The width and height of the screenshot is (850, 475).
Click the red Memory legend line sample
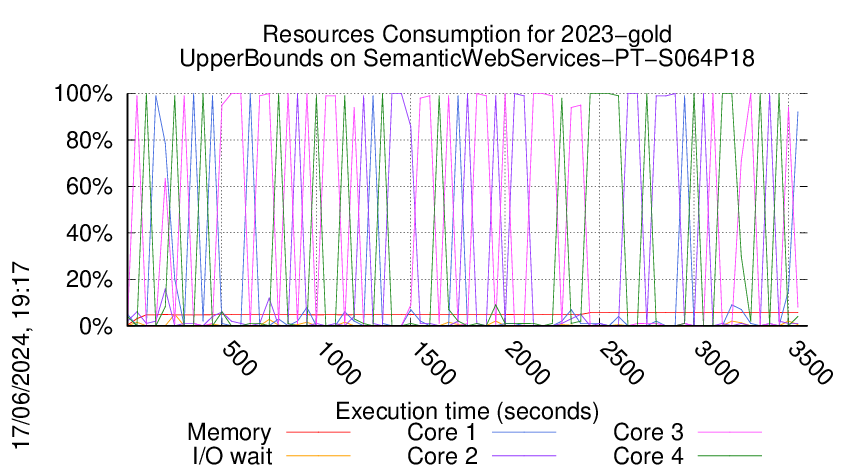(318, 433)
